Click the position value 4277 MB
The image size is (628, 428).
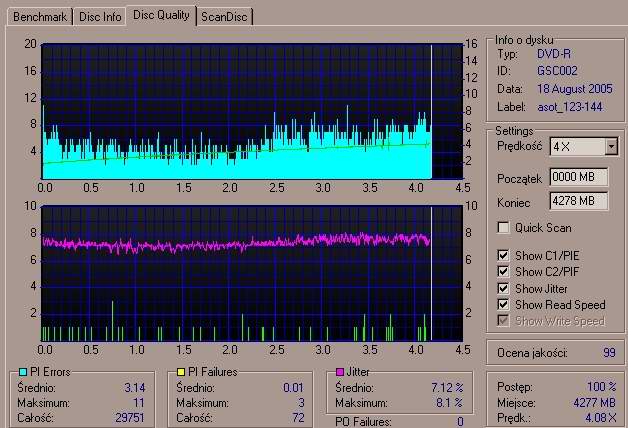click(x=594, y=403)
